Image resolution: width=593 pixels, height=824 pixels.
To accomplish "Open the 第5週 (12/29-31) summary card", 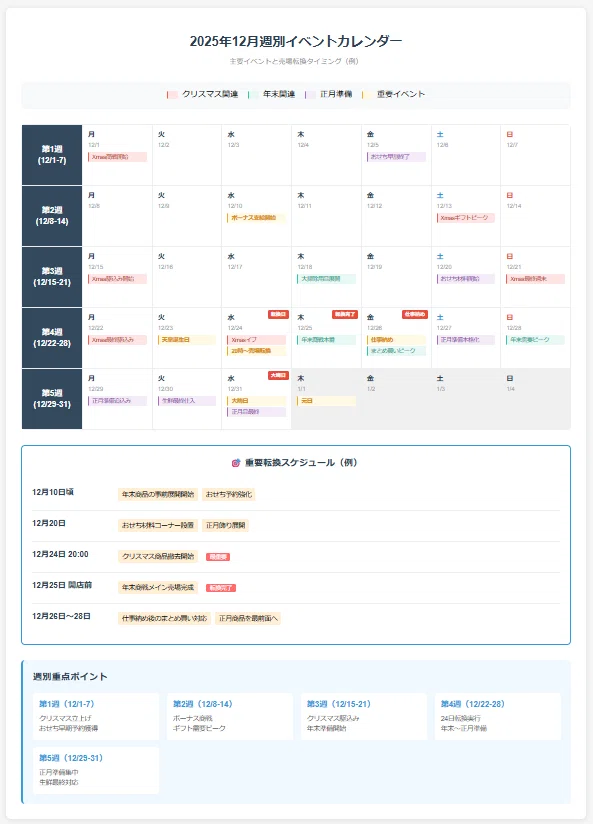I will tap(96, 770).
